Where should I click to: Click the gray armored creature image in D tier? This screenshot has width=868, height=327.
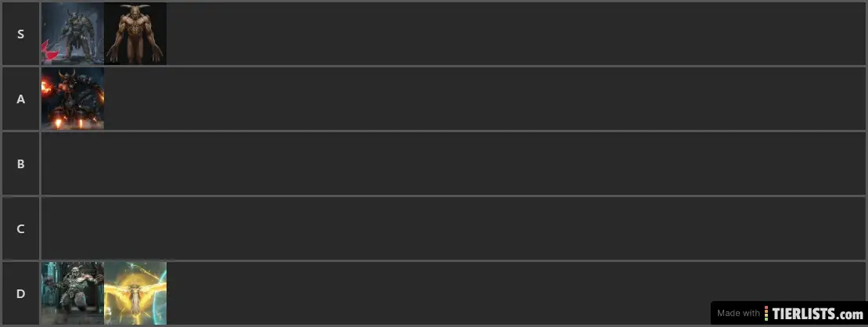[x=73, y=293]
